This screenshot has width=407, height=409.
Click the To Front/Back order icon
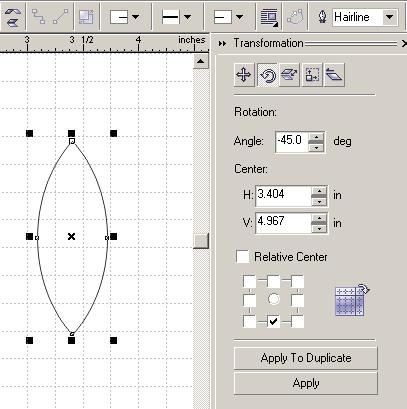click(12, 17)
